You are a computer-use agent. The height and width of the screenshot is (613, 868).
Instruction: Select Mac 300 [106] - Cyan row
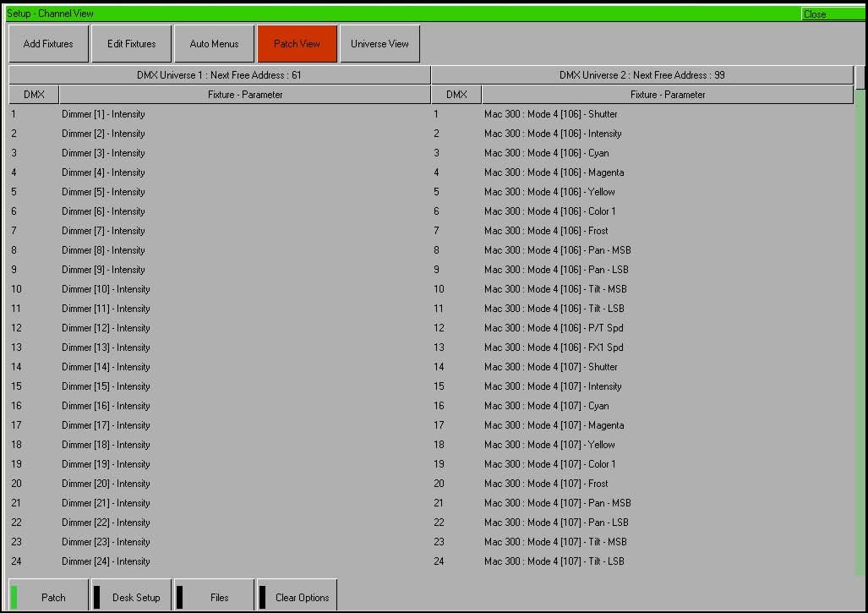pos(642,153)
